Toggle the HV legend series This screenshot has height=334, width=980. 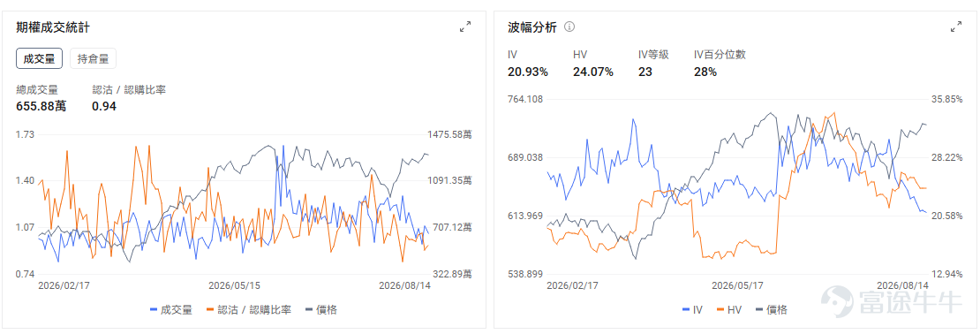729,309
